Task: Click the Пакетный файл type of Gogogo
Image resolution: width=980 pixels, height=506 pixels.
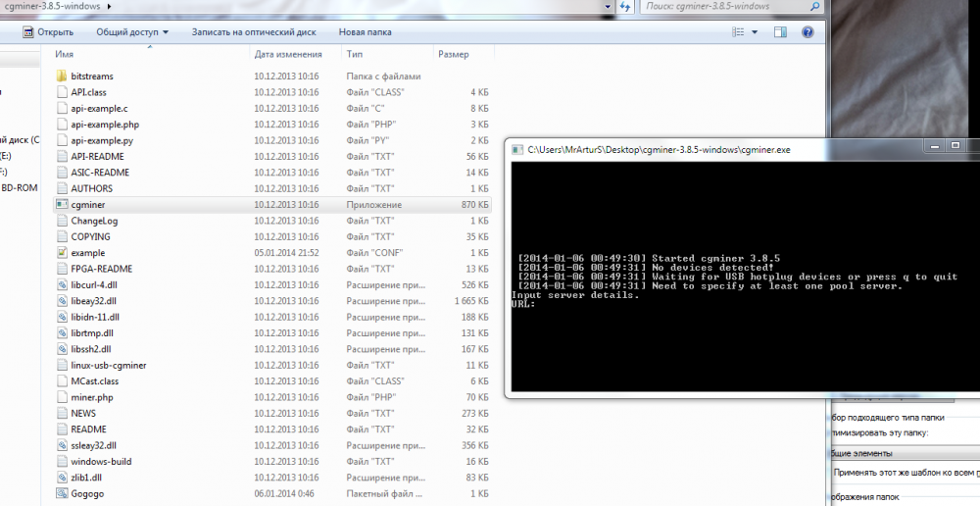Action: [x=384, y=493]
